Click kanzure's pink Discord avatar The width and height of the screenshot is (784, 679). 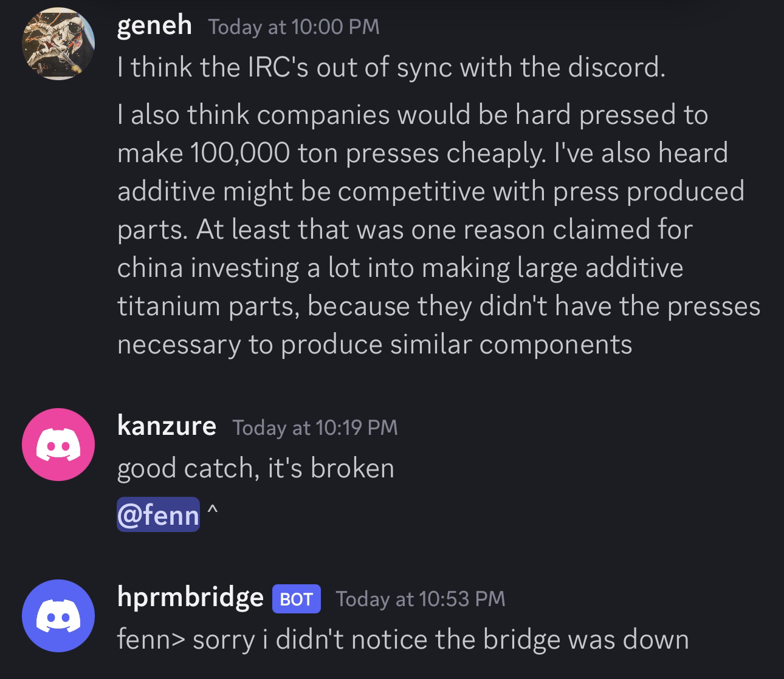coord(58,445)
